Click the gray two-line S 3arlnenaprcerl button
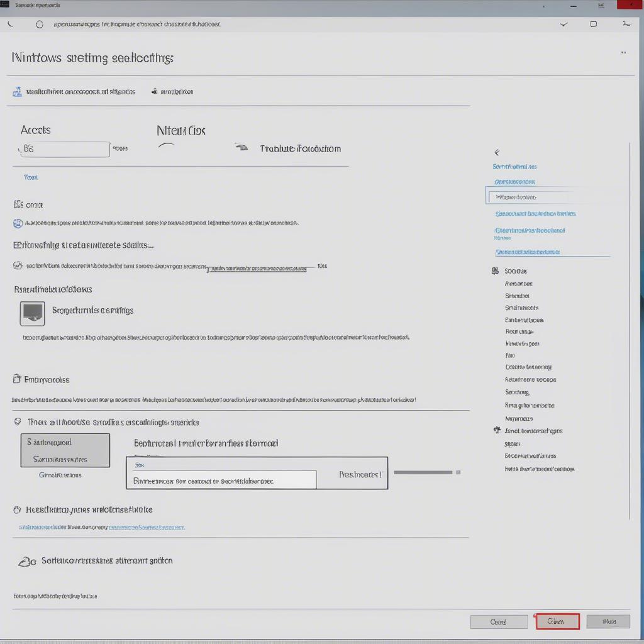The image size is (644, 644). pyautogui.click(x=65, y=450)
